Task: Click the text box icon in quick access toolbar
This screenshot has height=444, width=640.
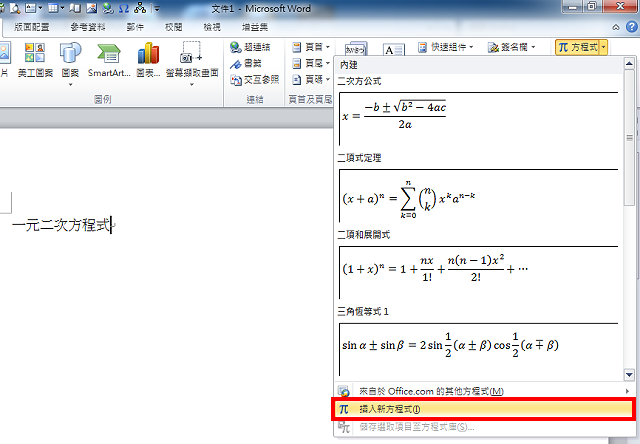Action: 30,8
